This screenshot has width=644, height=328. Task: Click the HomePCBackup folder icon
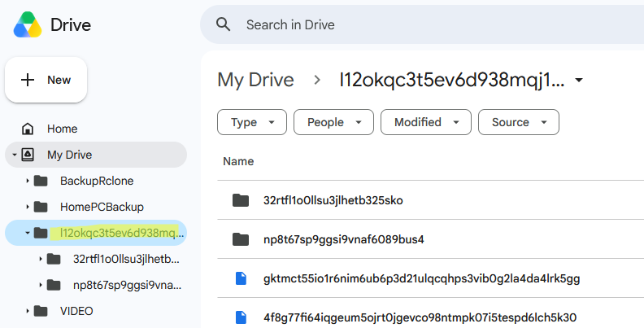[41, 207]
